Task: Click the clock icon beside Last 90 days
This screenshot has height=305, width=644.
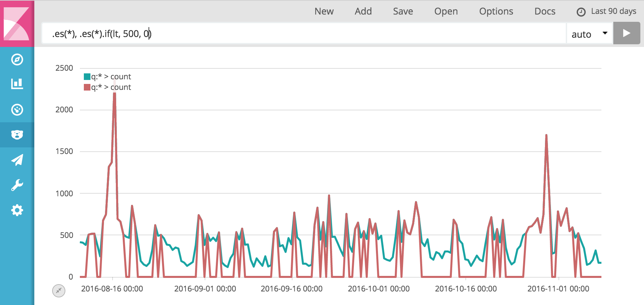Action: 581,12
